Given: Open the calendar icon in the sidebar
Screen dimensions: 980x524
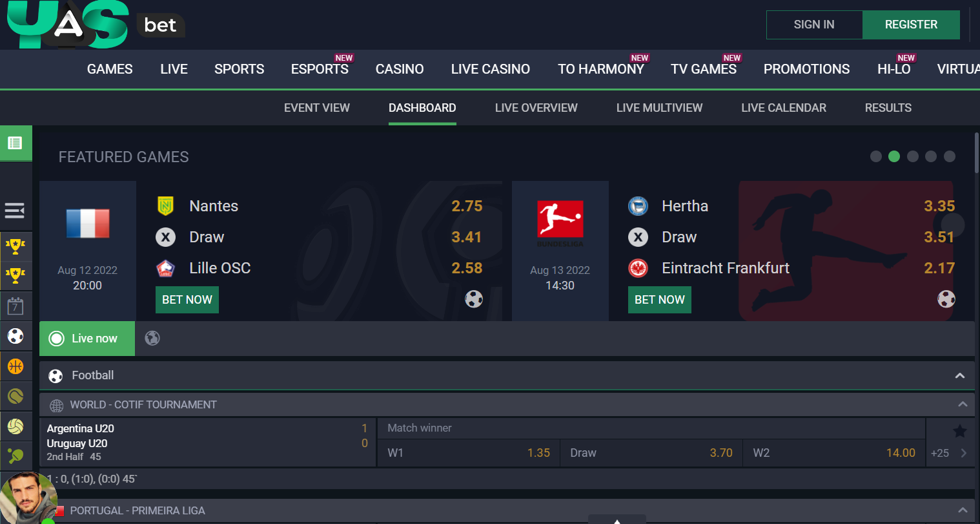Looking at the screenshot, I should (x=15, y=306).
